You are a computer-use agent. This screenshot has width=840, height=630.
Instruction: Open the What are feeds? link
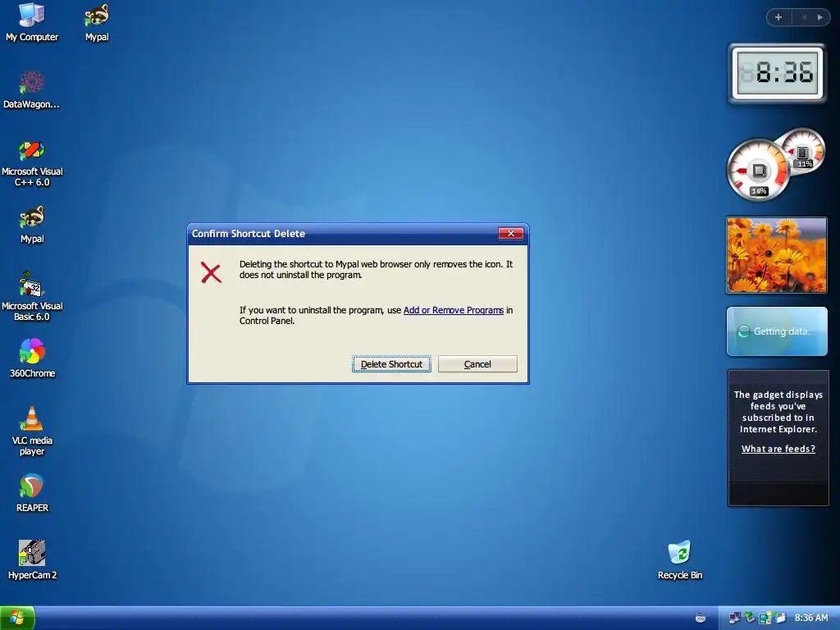click(x=778, y=449)
